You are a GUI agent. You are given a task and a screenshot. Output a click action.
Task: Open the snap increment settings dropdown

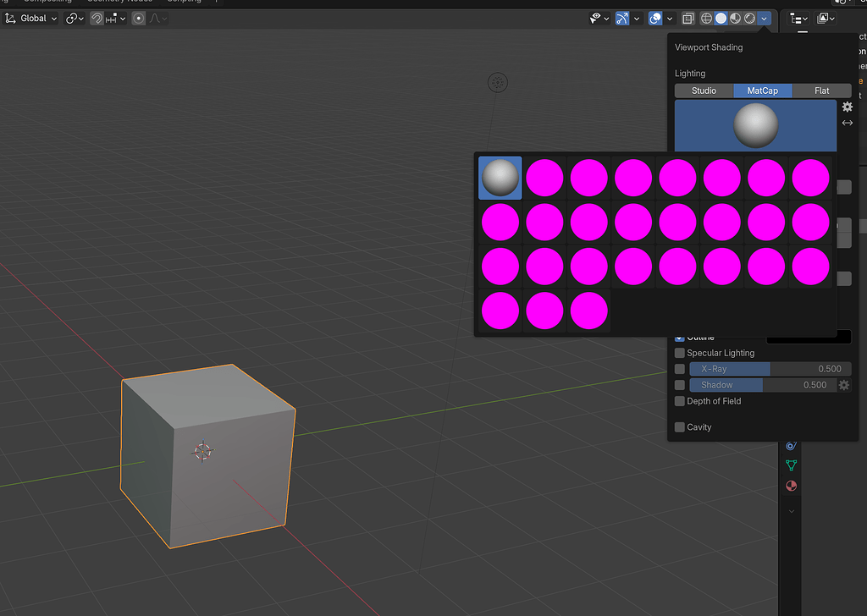click(115, 19)
